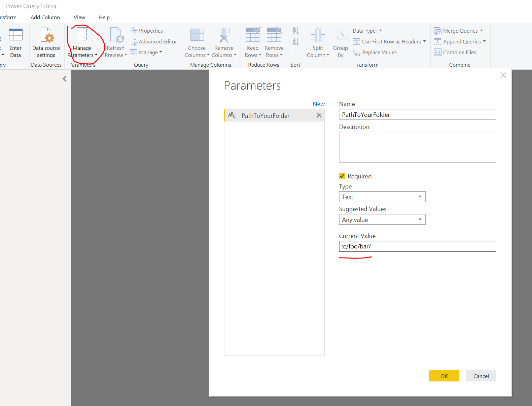Sort descending with Z-A icon
Image resolution: width=532 pixels, height=406 pixels.
pyautogui.click(x=295, y=42)
